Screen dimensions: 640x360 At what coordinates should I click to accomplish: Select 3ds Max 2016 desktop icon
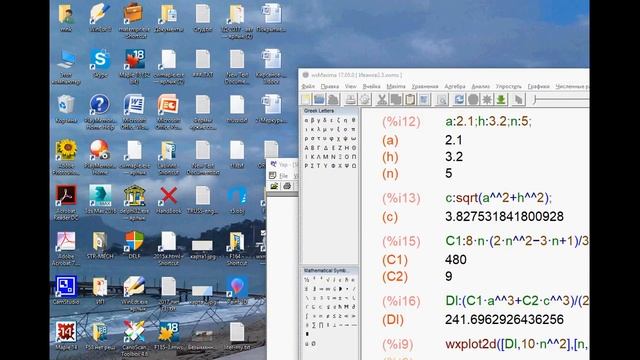coord(100,200)
